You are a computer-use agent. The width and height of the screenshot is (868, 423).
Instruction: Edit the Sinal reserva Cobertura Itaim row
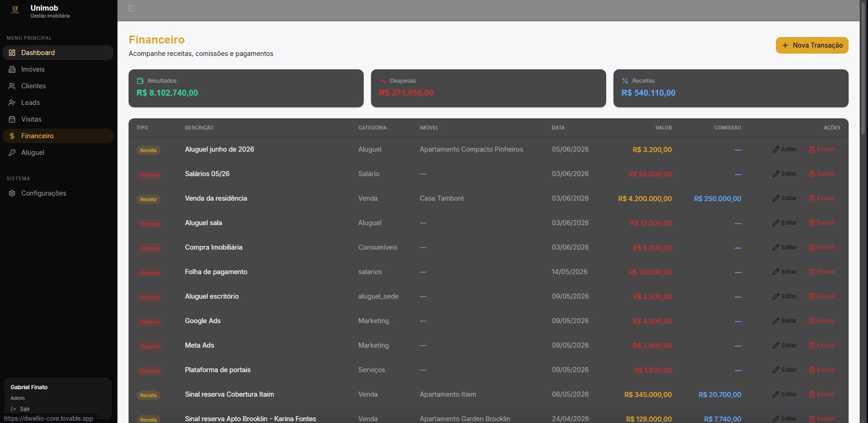785,394
